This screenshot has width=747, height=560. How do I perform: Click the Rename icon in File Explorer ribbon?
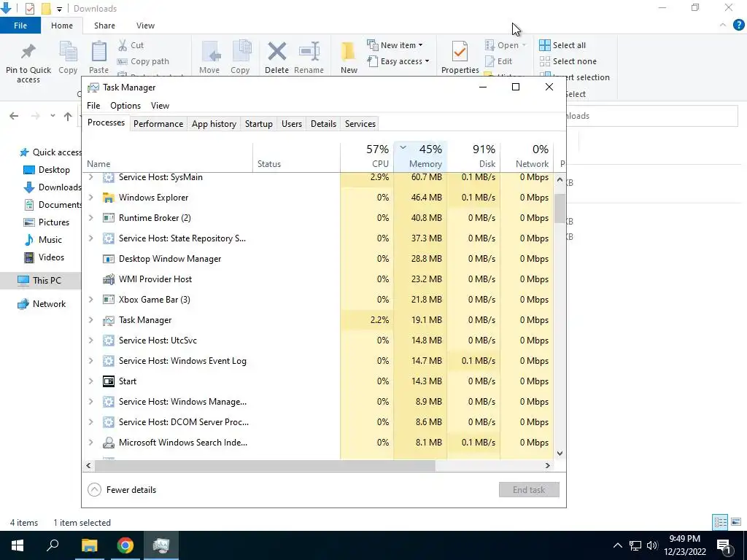(x=309, y=52)
